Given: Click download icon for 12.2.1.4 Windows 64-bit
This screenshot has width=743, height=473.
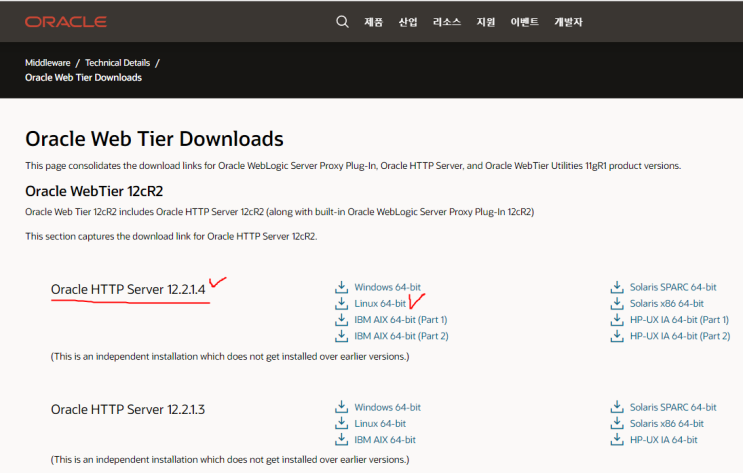Looking at the screenshot, I should [341, 287].
